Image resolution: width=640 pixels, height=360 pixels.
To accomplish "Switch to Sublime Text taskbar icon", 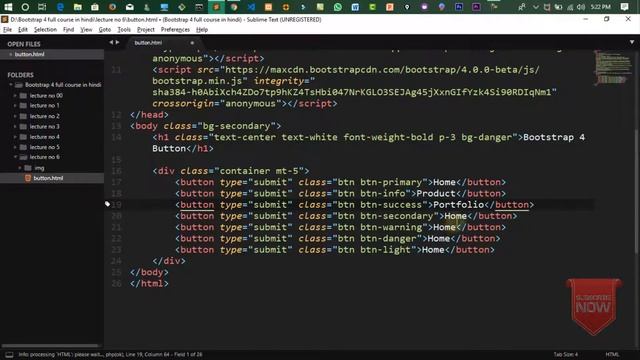I will [216, 7].
